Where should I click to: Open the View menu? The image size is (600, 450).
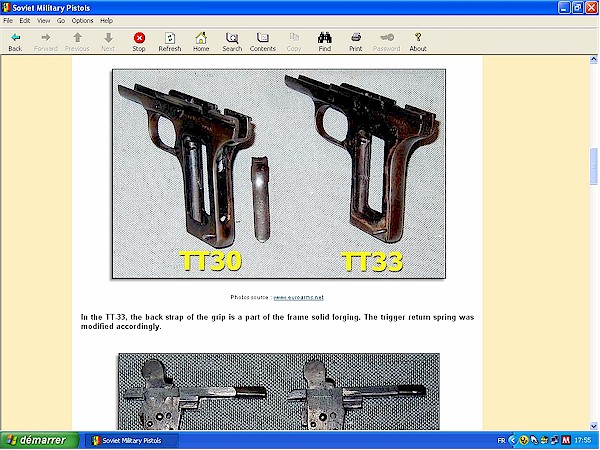[43, 21]
